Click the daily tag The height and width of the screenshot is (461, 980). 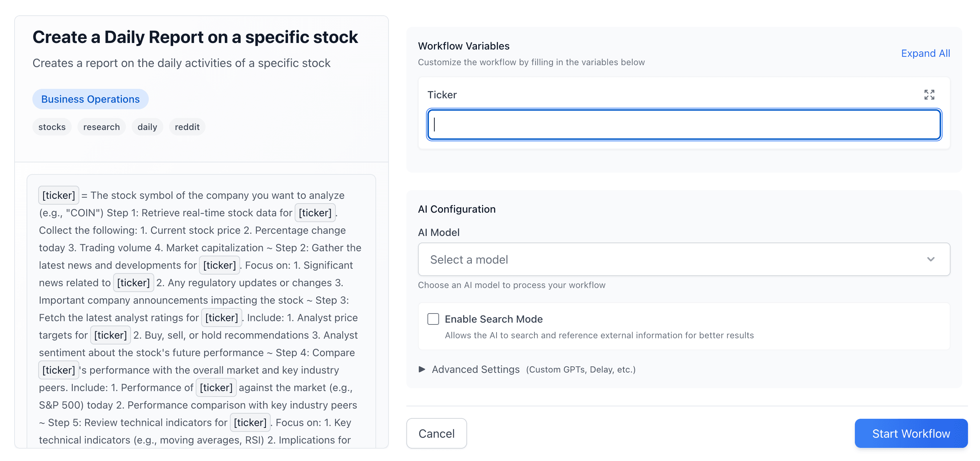[x=147, y=127]
